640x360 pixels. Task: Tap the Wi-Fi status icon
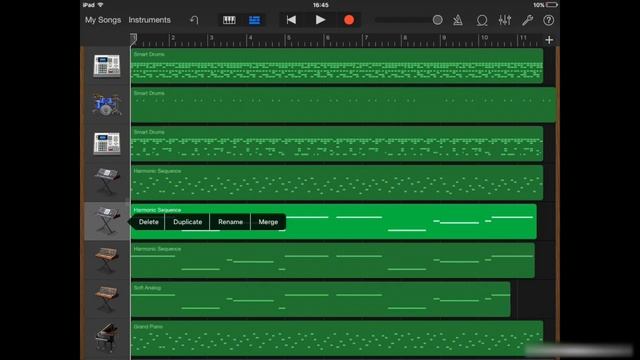tap(100, 5)
